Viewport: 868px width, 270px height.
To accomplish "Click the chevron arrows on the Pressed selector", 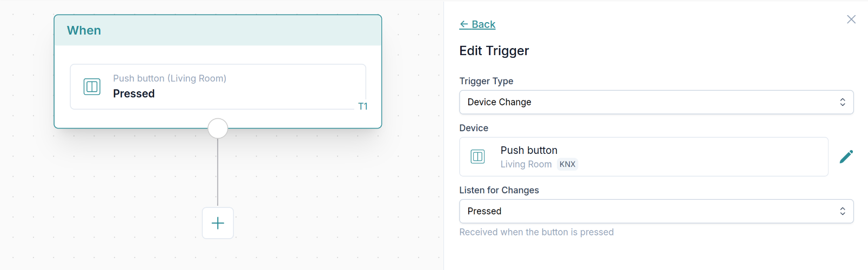I will pos(842,211).
